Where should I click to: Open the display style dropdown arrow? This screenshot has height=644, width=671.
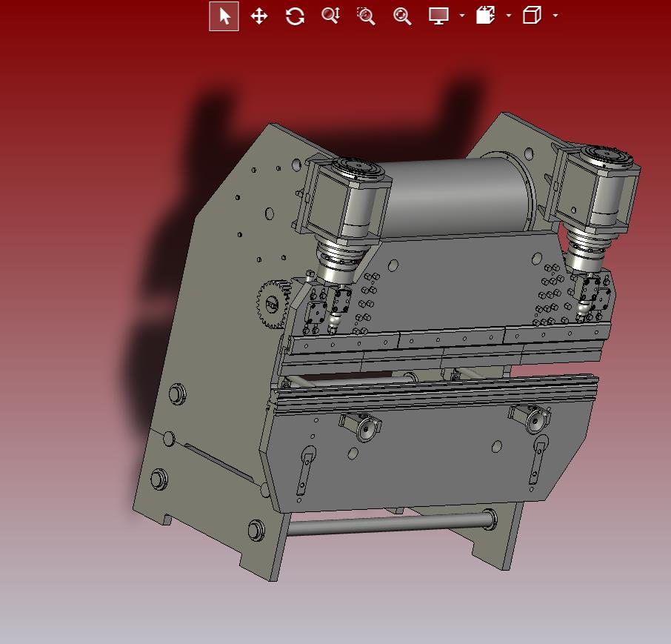(x=461, y=16)
